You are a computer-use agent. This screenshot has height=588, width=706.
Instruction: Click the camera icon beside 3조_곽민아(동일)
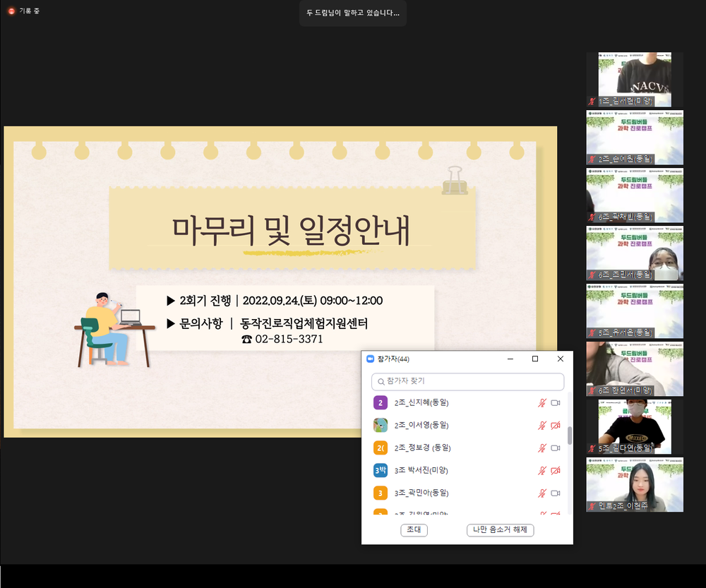click(556, 493)
